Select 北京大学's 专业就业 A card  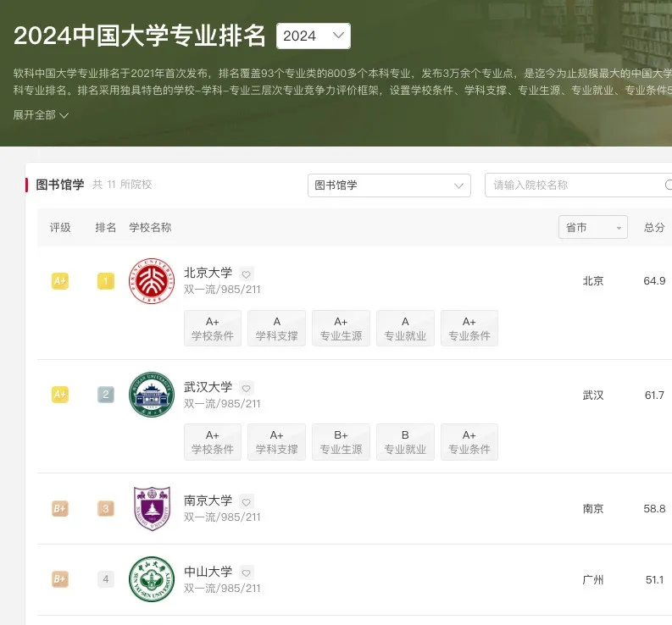(x=405, y=328)
